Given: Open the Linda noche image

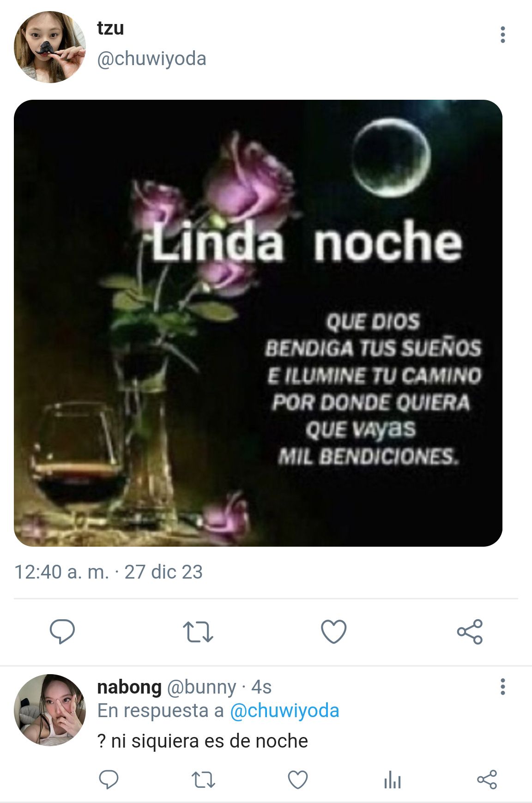Looking at the screenshot, I should [x=258, y=323].
